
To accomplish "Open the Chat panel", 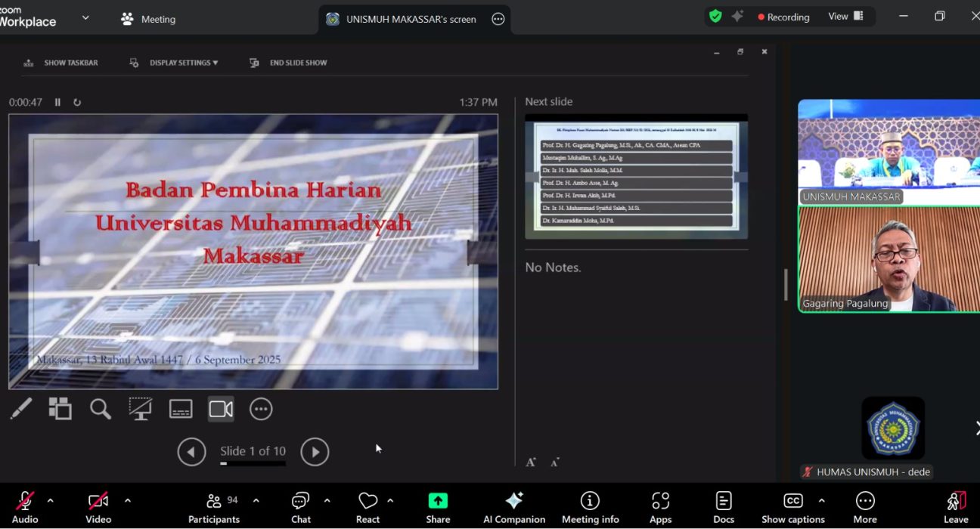I will click(x=301, y=507).
